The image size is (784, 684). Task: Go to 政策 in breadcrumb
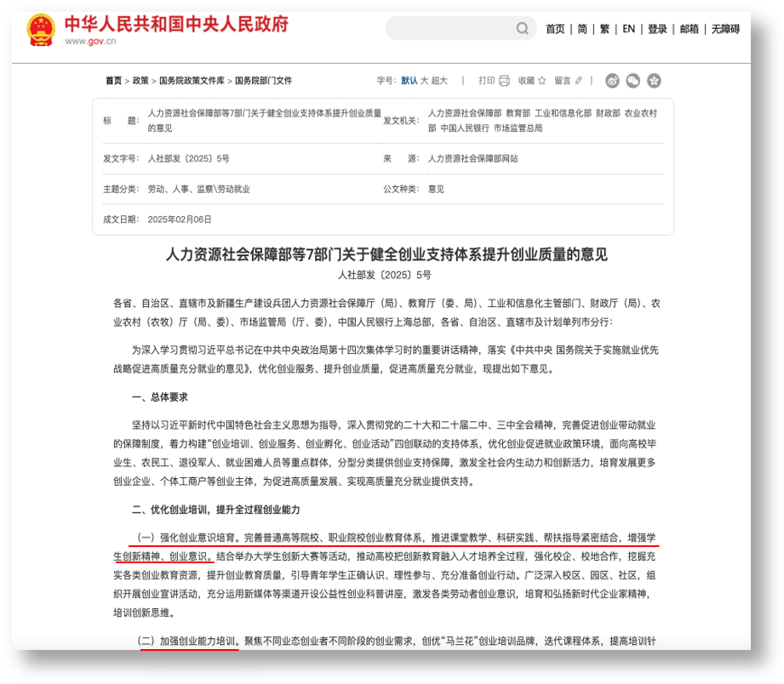coord(140,81)
